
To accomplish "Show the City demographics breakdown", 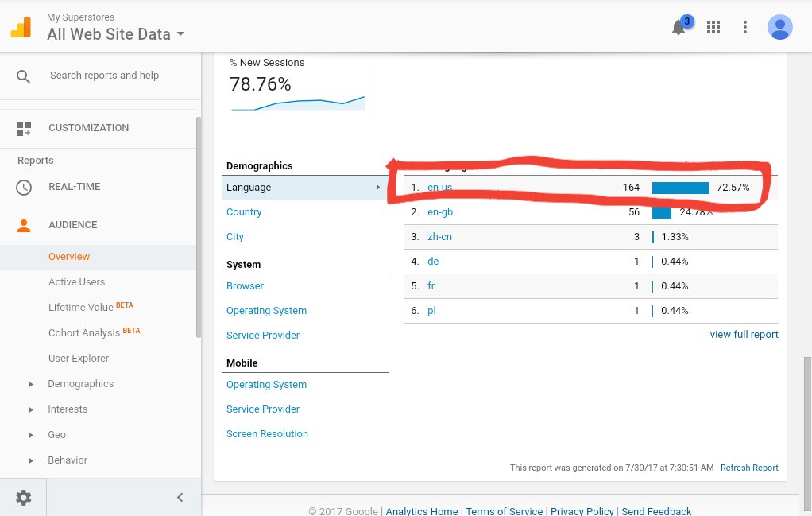I will pos(234,237).
